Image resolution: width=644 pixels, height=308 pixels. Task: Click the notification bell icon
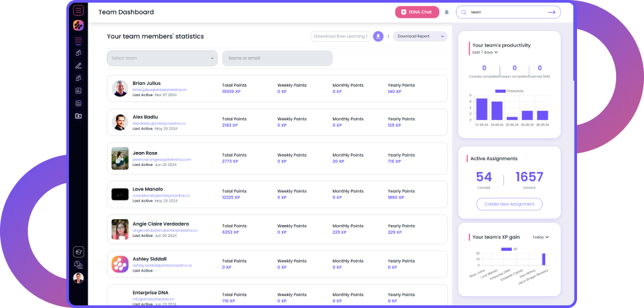coord(446,12)
